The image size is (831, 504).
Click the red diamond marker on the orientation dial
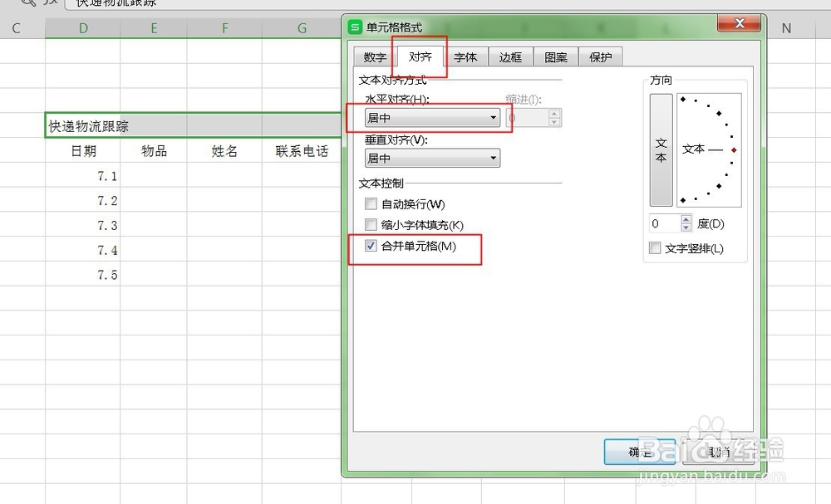click(x=735, y=149)
